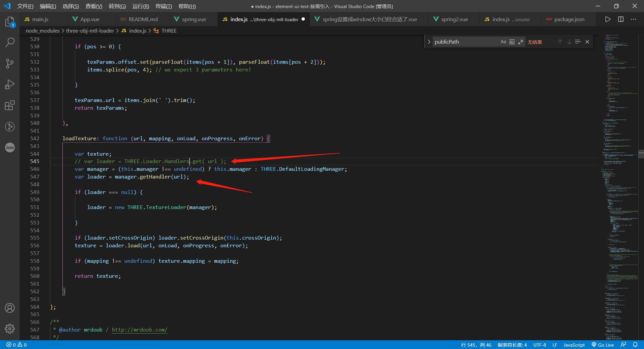Toggle Find in Selection in find widget
The image size is (644, 349).
[x=578, y=42]
